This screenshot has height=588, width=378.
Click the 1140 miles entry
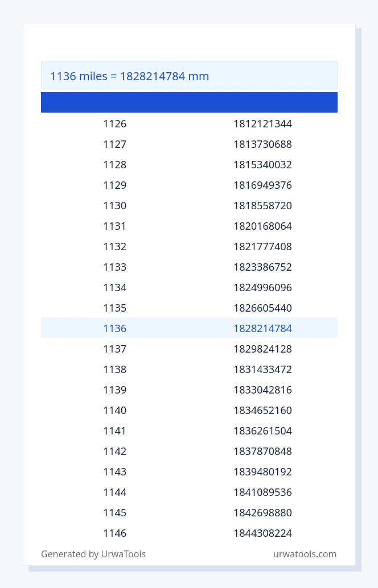pyautogui.click(x=115, y=410)
